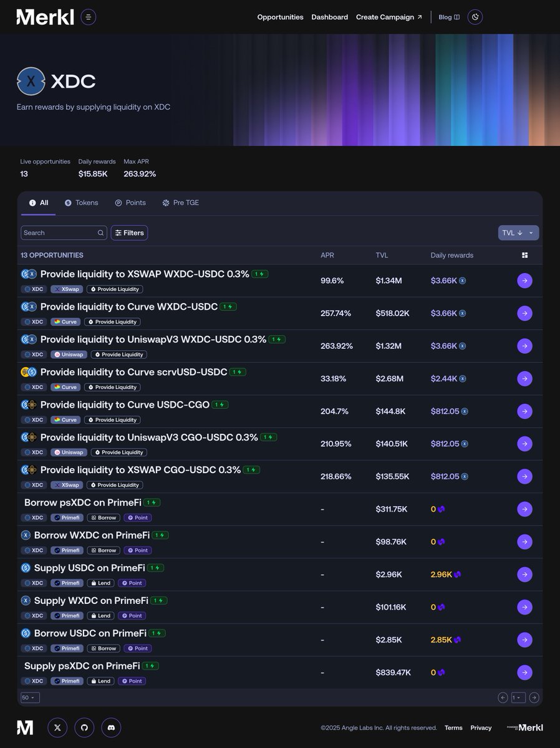Click the footer Merkl M logo
The height and width of the screenshot is (748, 560).
25,727
